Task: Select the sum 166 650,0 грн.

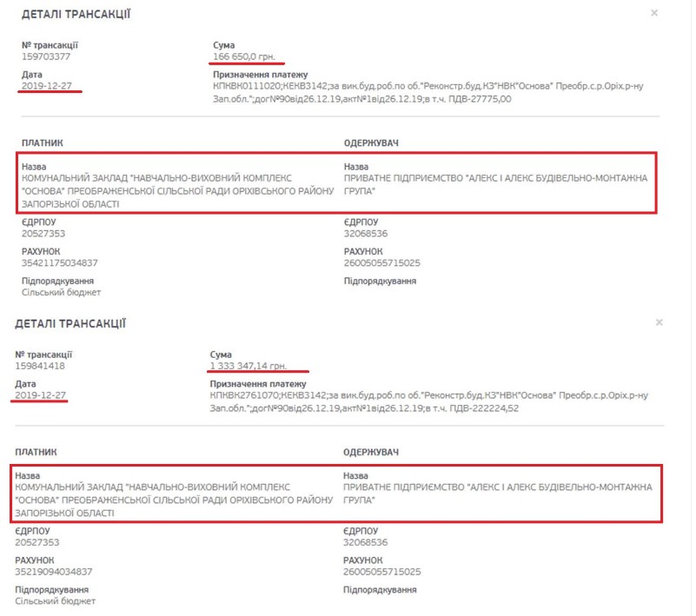Action: (x=243, y=56)
